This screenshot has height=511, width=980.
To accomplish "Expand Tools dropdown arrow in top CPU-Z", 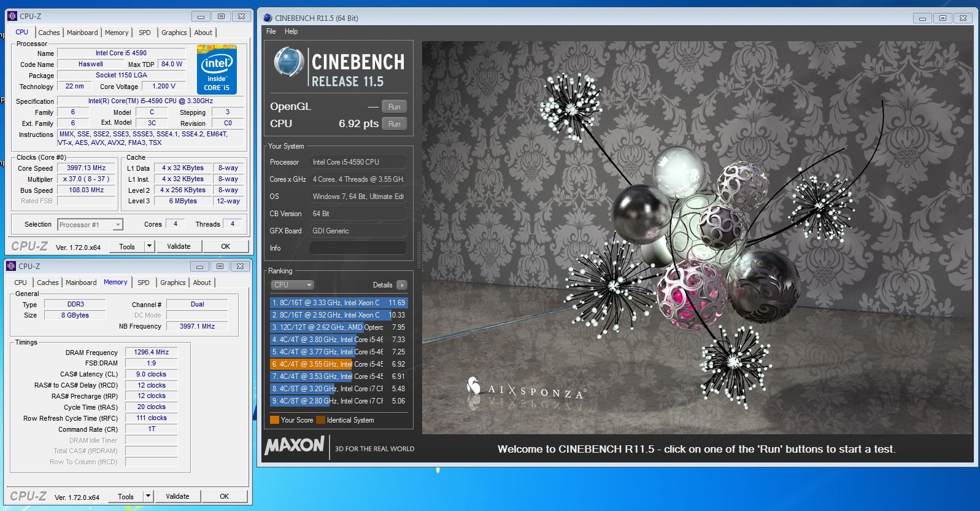I will 149,246.
